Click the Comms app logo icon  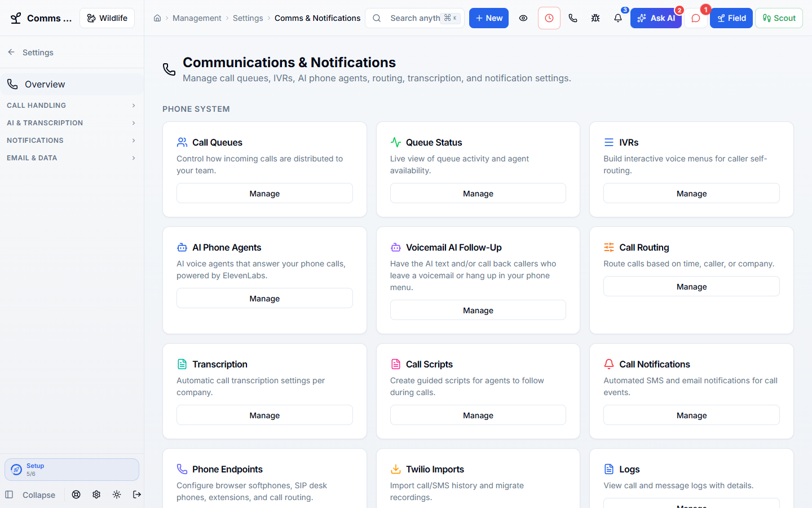click(16, 18)
